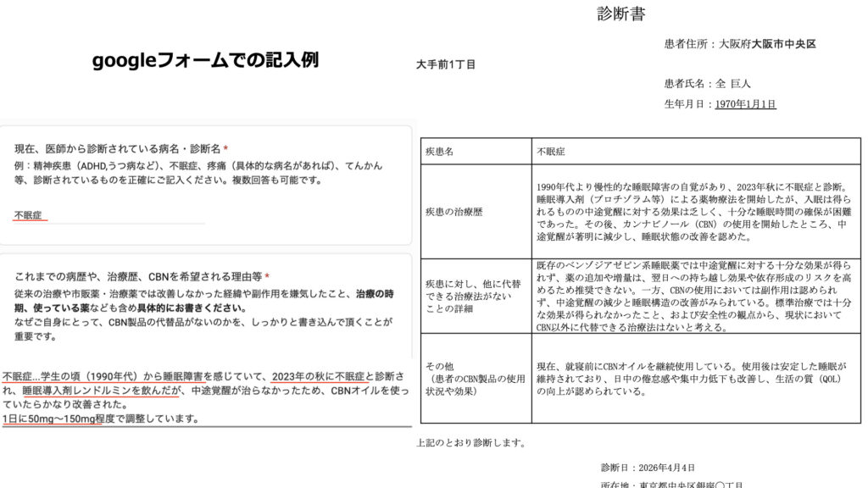Select the 不眠症 cell in diagnosis table
The width and height of the screenshot is (868, 488).
(551, 151)
